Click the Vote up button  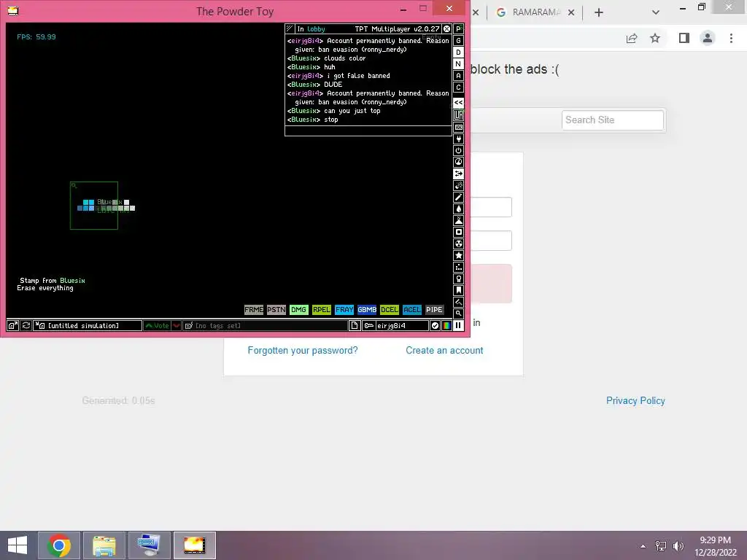click(158, 326)
